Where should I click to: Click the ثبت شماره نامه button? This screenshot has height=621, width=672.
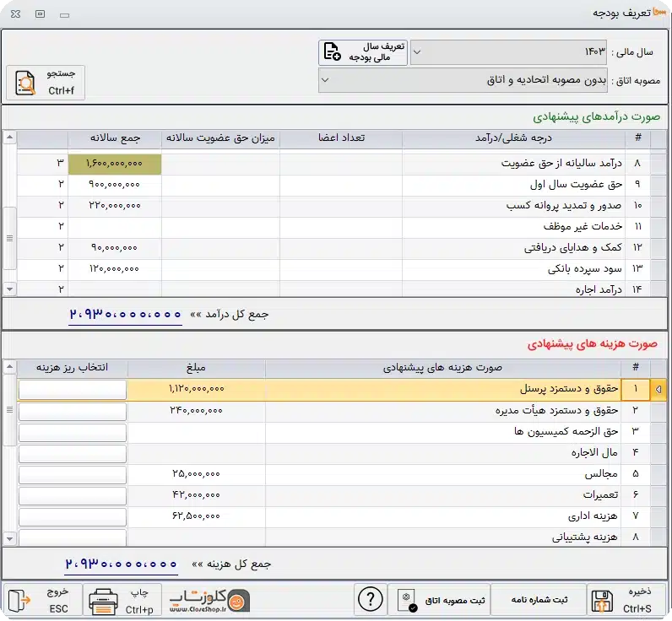click(x=539, y=600)
